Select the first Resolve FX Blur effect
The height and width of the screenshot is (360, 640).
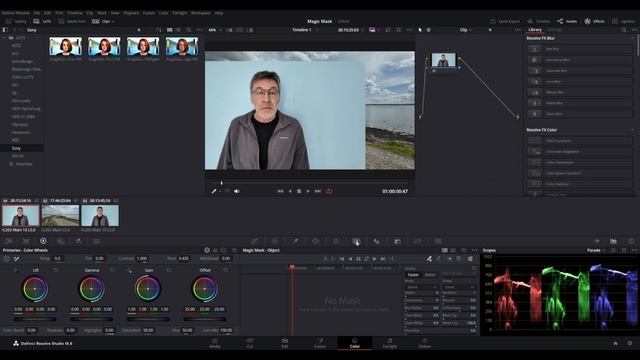(580, 49)
